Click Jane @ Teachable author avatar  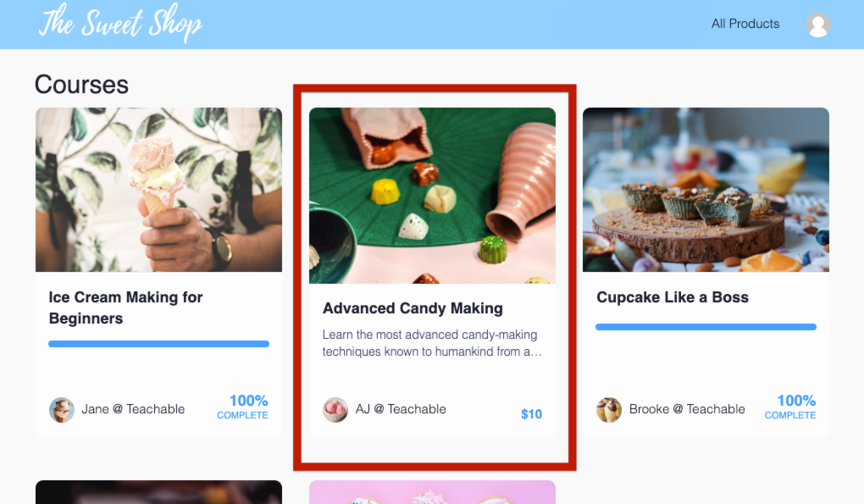tap(62, 410)
